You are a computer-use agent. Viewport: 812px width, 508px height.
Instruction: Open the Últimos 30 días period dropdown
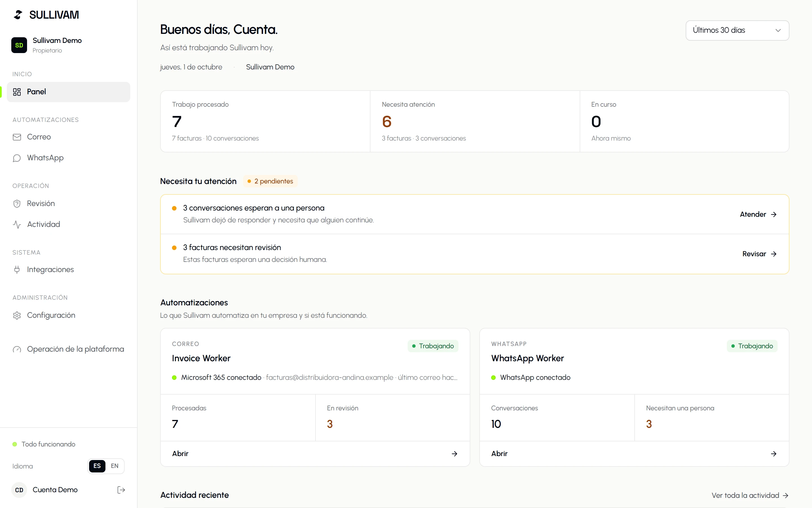(x=737, y=30)
